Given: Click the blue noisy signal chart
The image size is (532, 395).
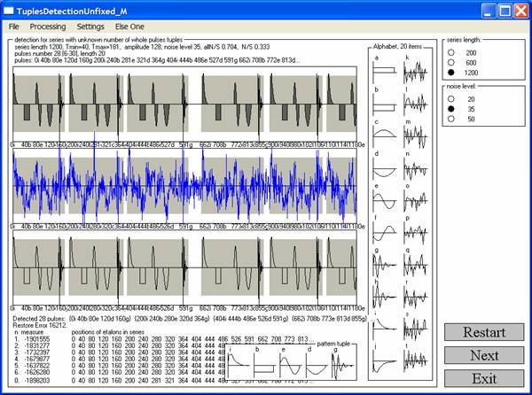Looking at the screenshot, I should (185, 186).
